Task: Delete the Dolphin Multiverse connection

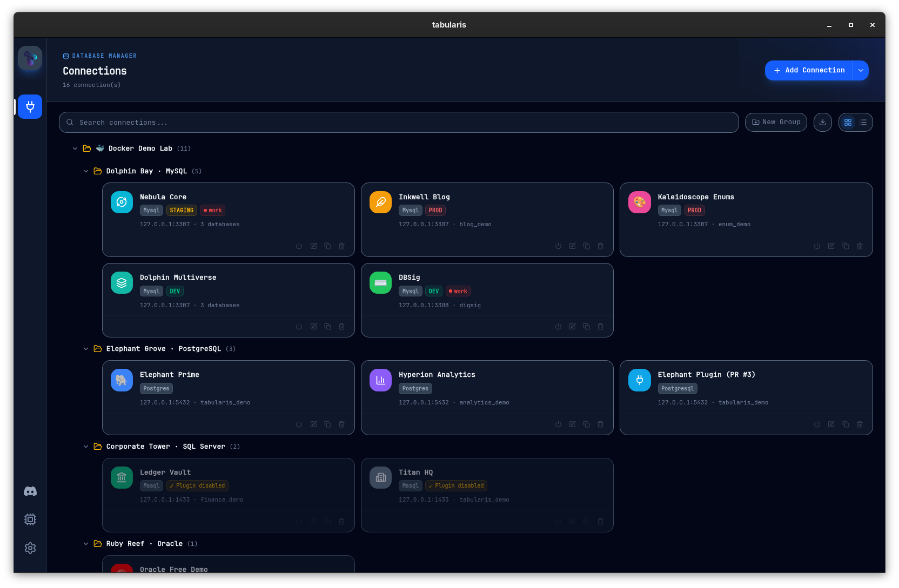Action: point(342,327)
